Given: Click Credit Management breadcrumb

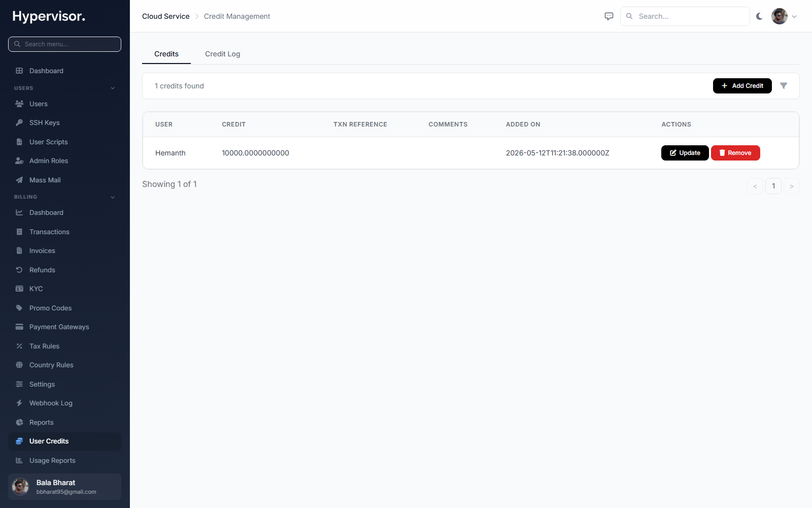Looking at the screenshot, I should [x=237, y=16].
